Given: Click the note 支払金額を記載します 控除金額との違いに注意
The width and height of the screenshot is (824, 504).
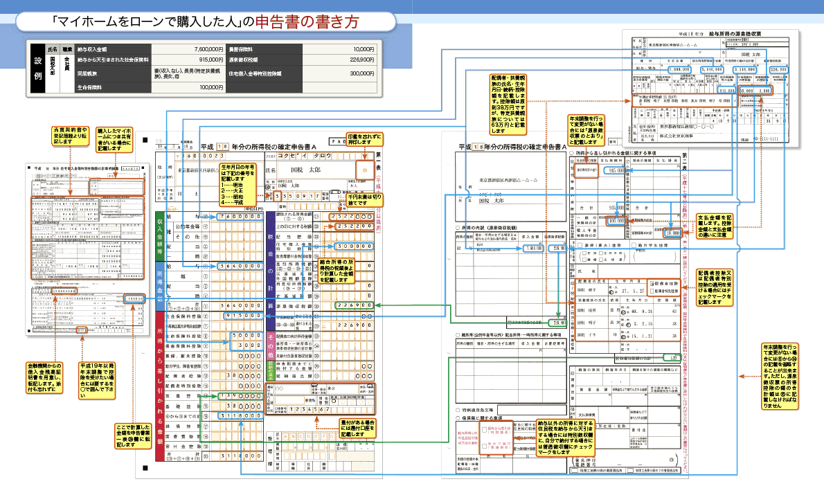Looking at the screenshot, I should 715,226.
